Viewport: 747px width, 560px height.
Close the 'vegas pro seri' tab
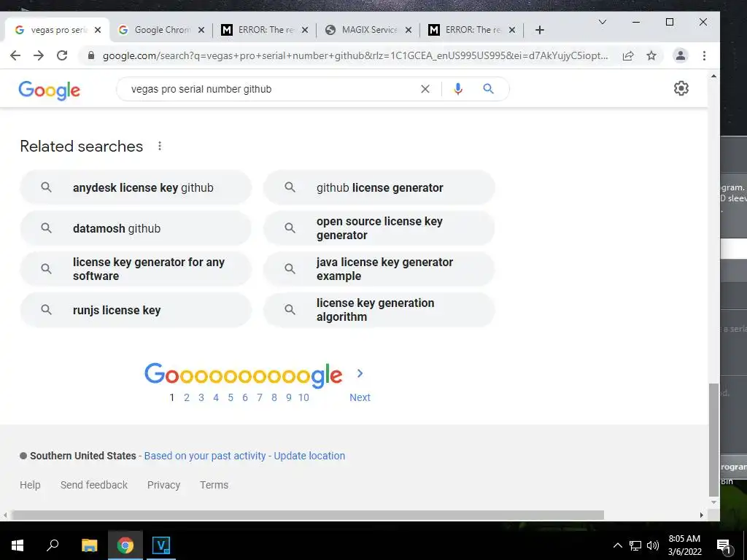pos(98,30)
